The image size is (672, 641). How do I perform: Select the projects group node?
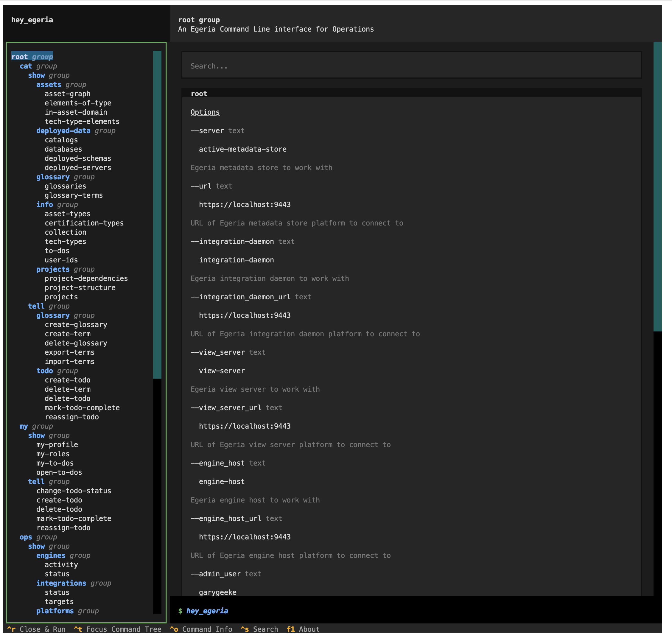tap(65, 269)
